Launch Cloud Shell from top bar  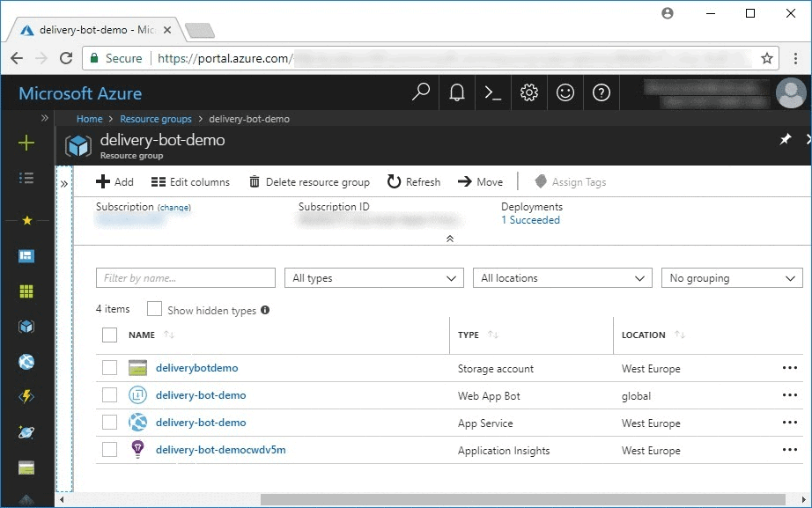click(492, 92)
